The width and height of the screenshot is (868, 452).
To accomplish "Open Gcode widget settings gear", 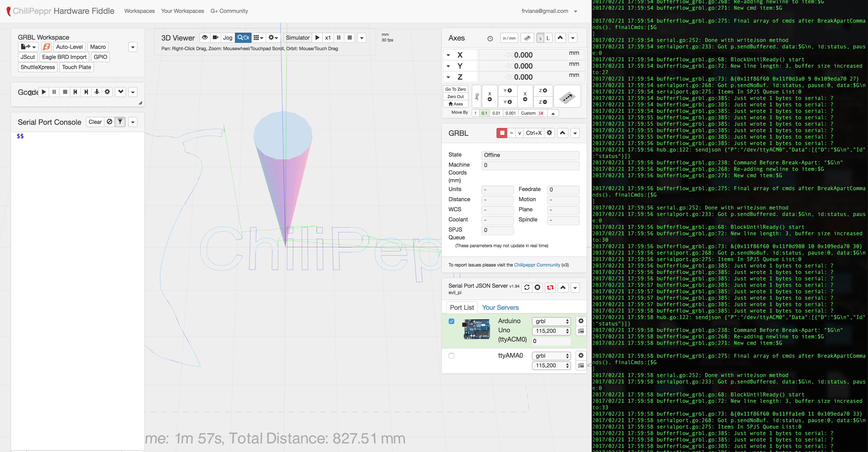I will [x=108, y=92].
